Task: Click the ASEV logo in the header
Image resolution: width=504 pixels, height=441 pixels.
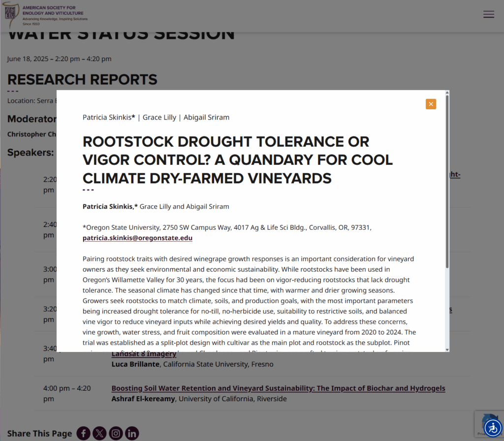Action: pos(45,15)
